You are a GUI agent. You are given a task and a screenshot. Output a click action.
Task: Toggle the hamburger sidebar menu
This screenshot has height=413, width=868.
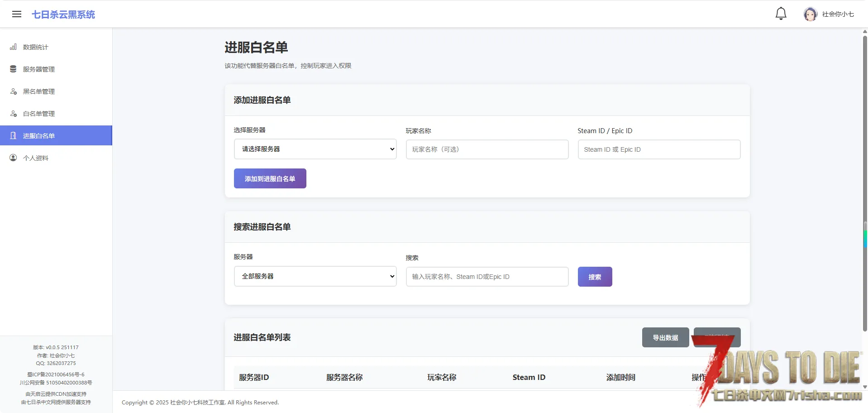(x=17, y=14)
